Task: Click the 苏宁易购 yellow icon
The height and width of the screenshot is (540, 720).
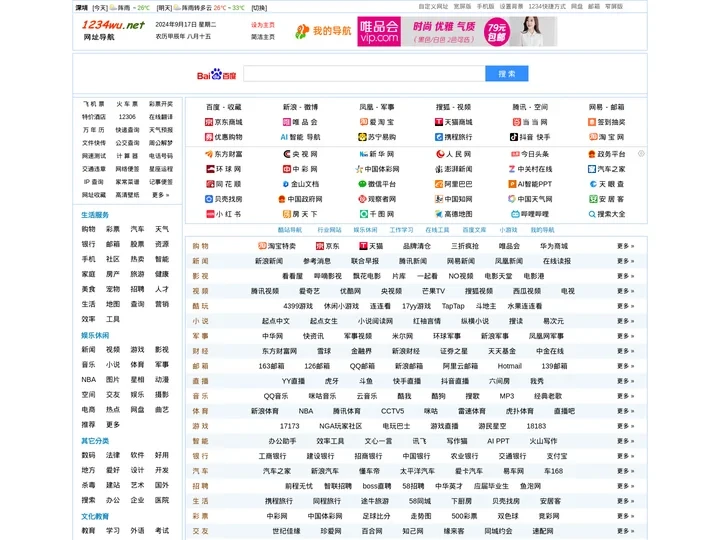Action: tap(362, 137)
